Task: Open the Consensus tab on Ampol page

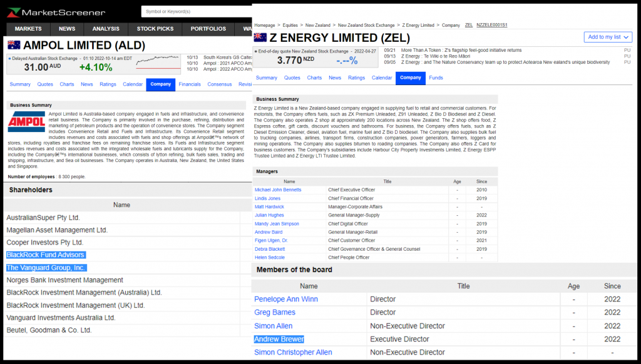Action: [x=220, y=84]
